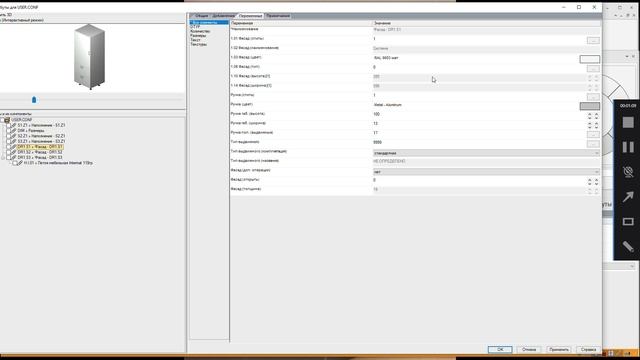Image resolution: width=640 pixels, height=360 pixels.
Task: Select 'Размеры' in the category list
Action: point(198,36)
